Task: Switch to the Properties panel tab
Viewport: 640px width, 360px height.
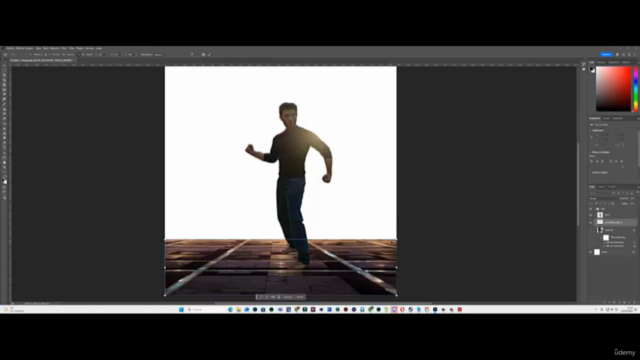Action: (x=595, y=118)
